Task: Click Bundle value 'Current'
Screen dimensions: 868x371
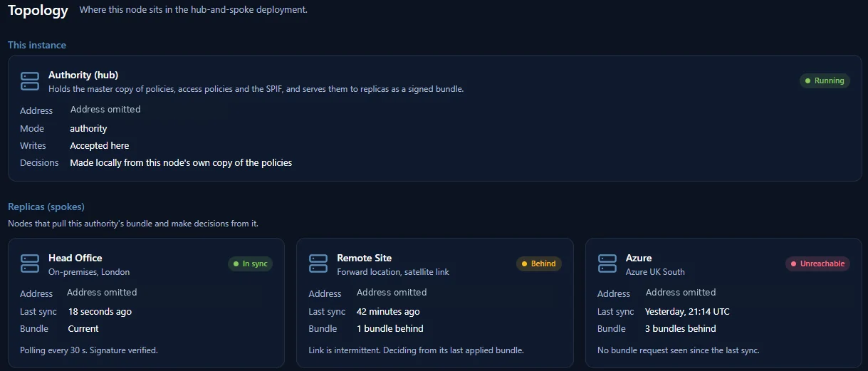Action: [83, 328]
